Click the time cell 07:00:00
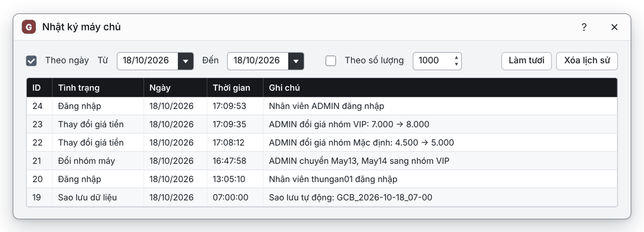 coord(235,197)
